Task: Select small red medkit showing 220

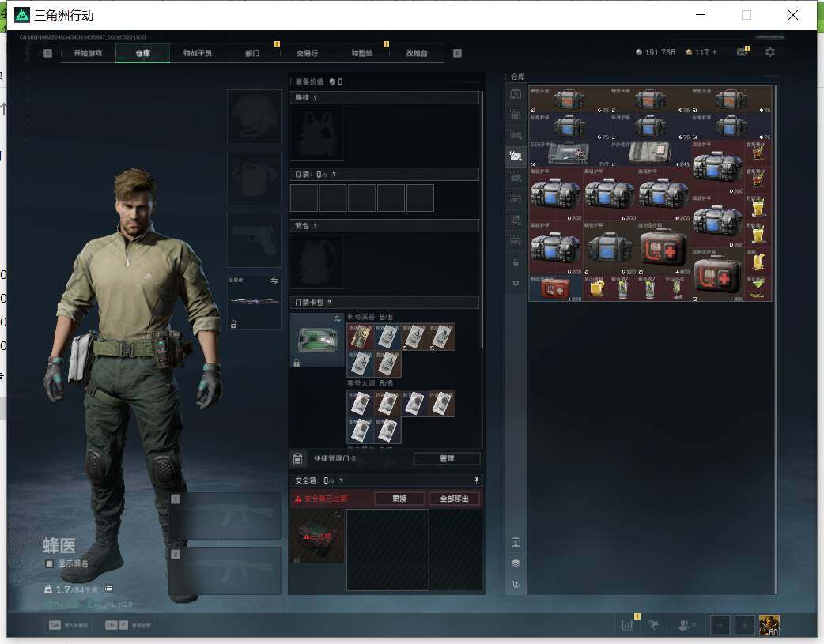Action: (x=555, y=288)
